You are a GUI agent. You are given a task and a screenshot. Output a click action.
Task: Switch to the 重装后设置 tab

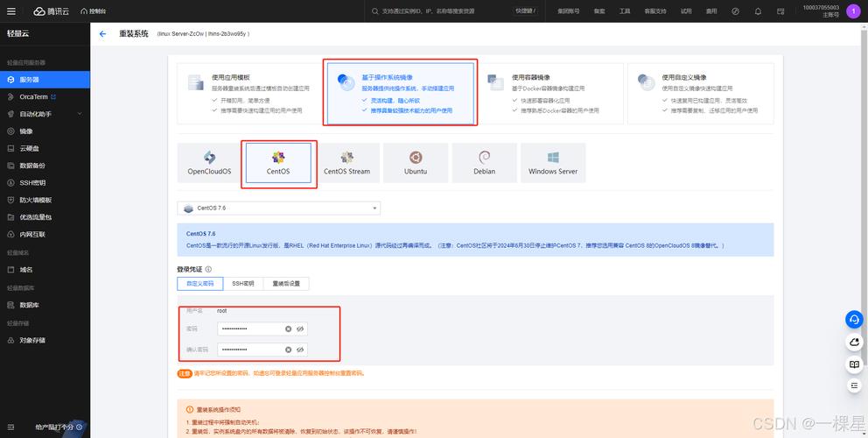pos(285,283)
